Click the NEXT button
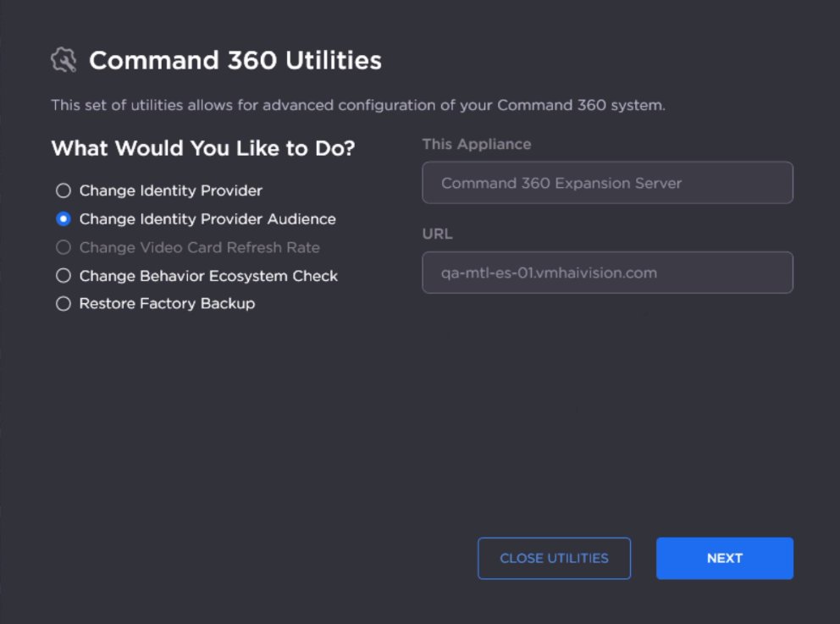This screenshot has height=624, width=840. (724, 558)
